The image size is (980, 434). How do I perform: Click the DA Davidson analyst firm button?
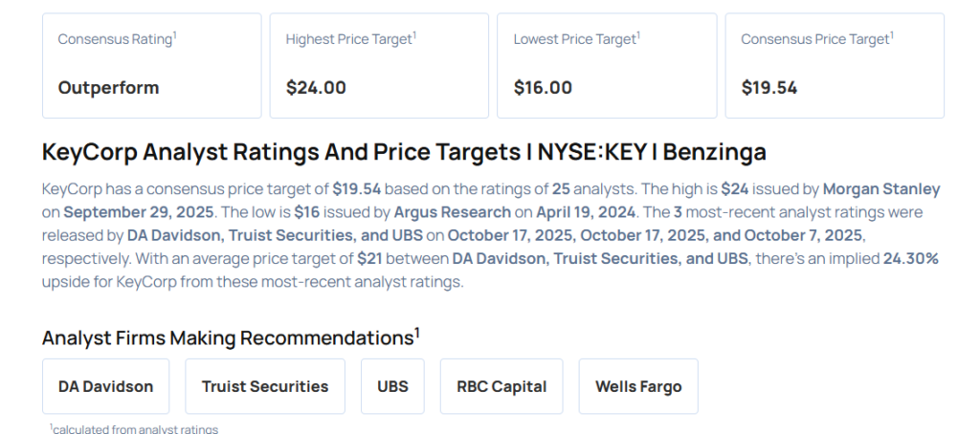[105, 386]
